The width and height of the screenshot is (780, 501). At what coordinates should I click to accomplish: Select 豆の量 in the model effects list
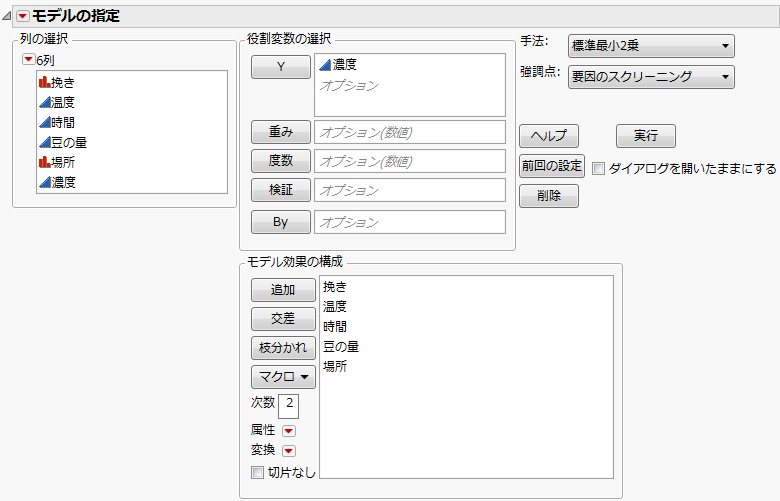coord(341,347)
